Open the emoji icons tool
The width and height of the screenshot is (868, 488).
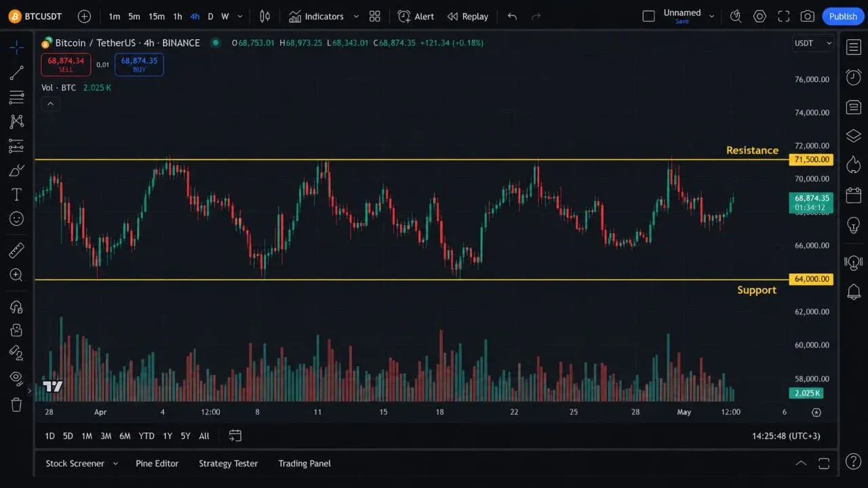pos(16,219)
